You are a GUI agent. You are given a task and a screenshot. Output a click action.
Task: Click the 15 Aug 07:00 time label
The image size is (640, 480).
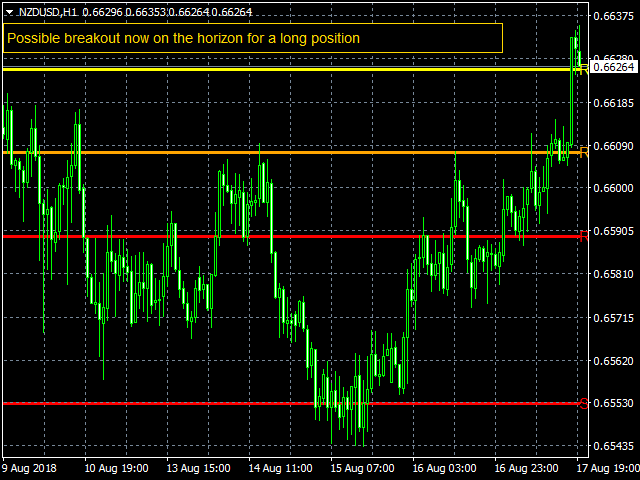tap(362, 468)
